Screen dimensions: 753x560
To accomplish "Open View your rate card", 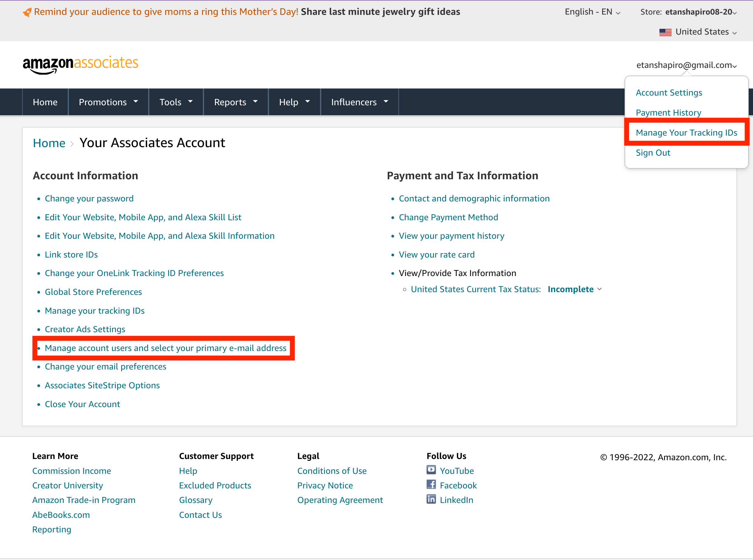I will click(437, 255).
